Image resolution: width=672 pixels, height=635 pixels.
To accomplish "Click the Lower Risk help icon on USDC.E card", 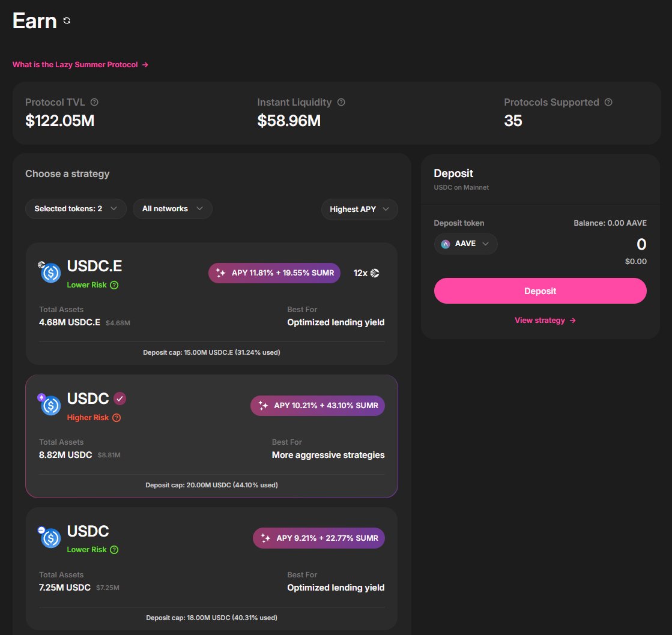I will 114,285.
